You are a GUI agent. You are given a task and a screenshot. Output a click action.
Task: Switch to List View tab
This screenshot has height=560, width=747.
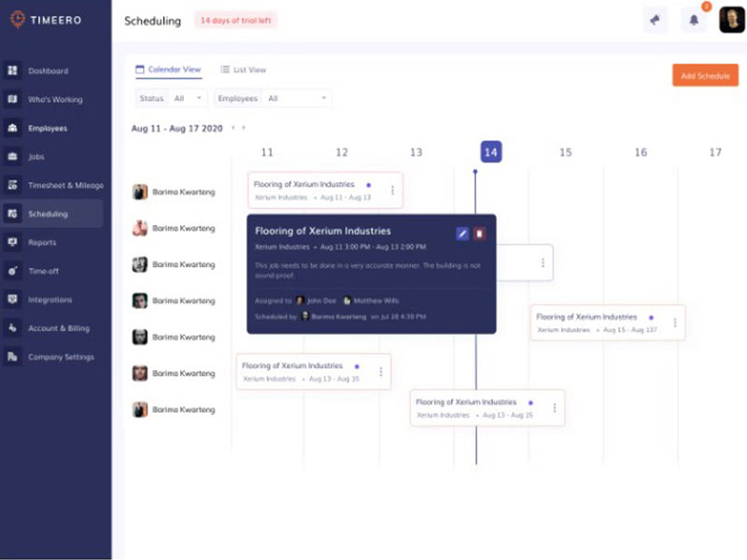[x=243, y=69]
